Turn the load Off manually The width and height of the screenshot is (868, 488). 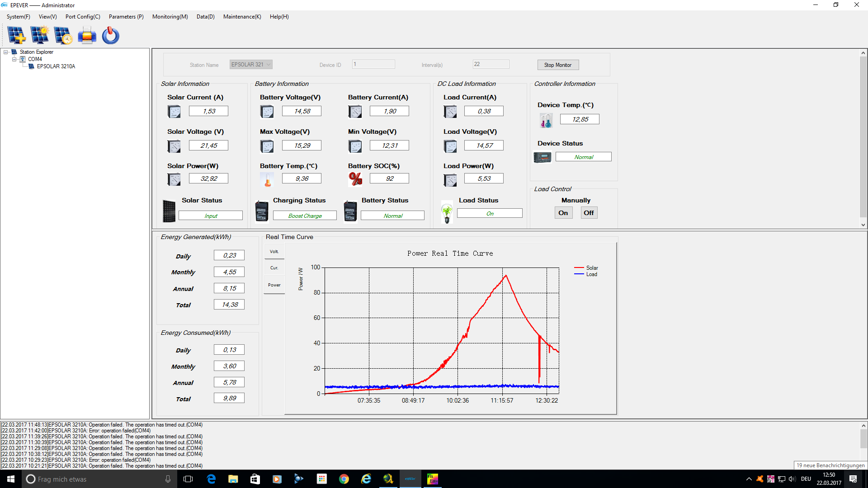589,213
